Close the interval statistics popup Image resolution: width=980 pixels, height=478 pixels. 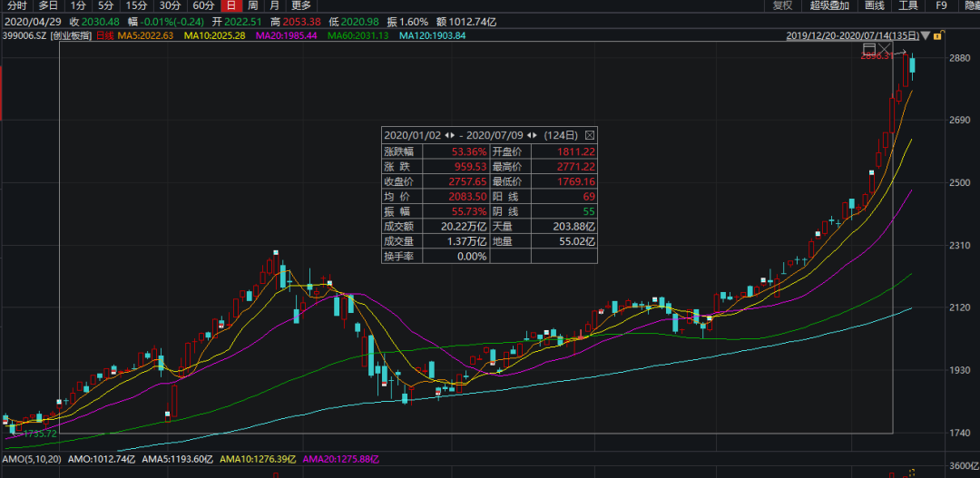(x=590, y=134)
